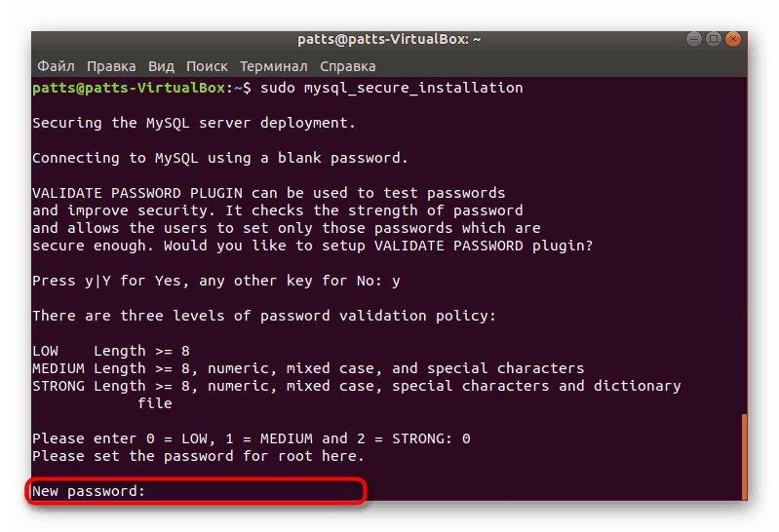779x532 pixels.
Task: Open the Вид menu
Action: coord(161,66)
